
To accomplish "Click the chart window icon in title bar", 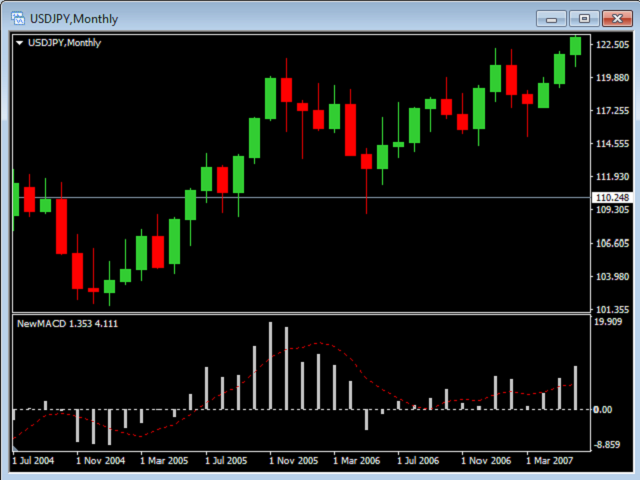I will click(18, 18).
